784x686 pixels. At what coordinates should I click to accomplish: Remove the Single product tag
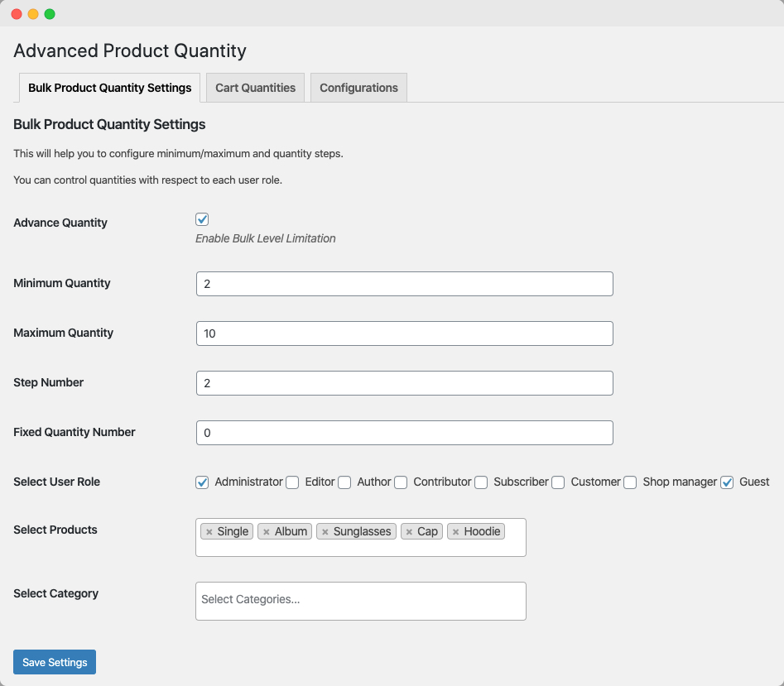pos(209,531)
